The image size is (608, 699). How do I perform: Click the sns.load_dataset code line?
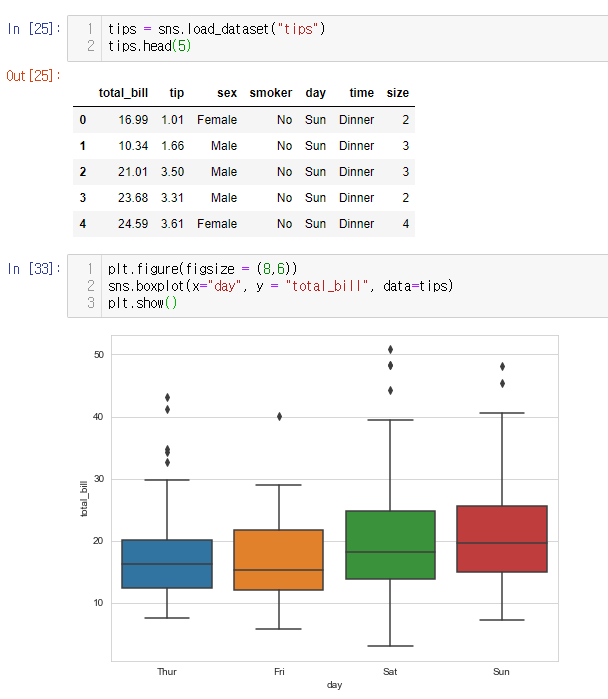click(x=216, y=29)
